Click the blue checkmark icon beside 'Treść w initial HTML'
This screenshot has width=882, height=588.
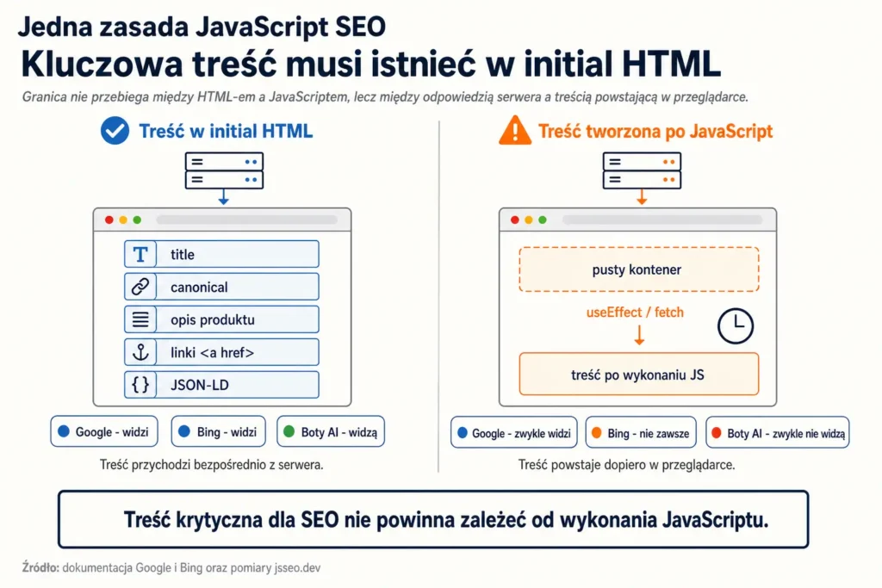tap(115, 130)
